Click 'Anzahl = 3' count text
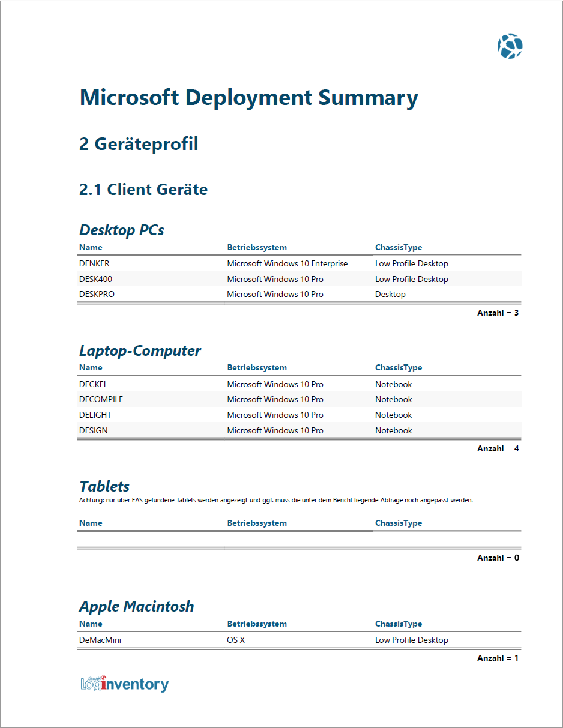 point(498,313)
